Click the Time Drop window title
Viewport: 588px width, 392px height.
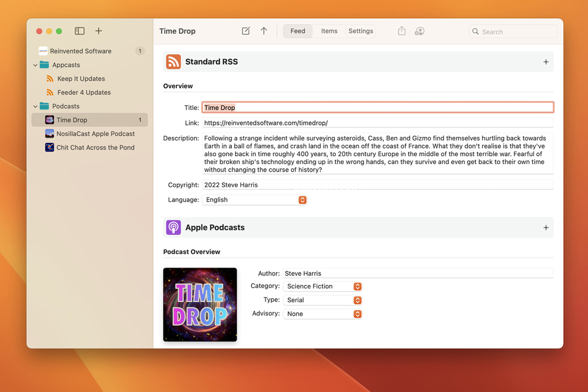[x=178, y=31]
